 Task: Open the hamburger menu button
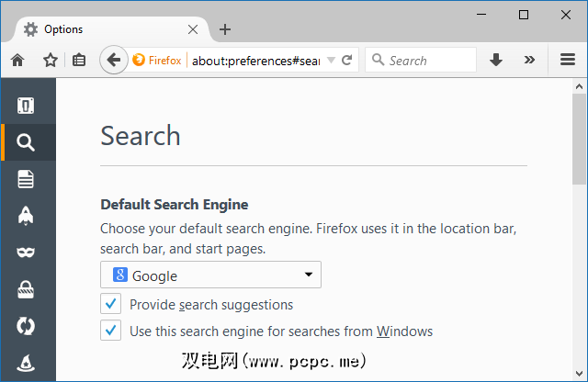pyautogui.click(x=567, y=61)
